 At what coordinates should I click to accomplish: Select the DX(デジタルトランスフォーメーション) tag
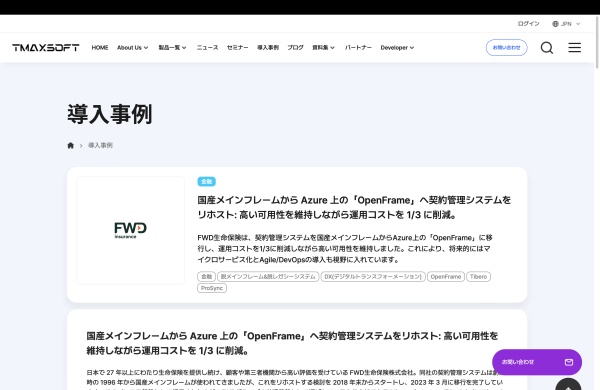click(x=373, y=276)
